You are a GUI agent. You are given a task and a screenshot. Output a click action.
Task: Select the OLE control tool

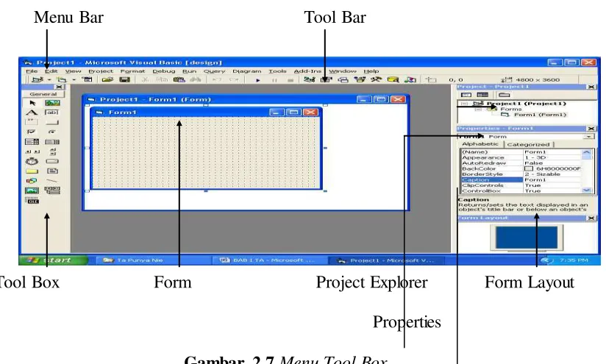32,200
